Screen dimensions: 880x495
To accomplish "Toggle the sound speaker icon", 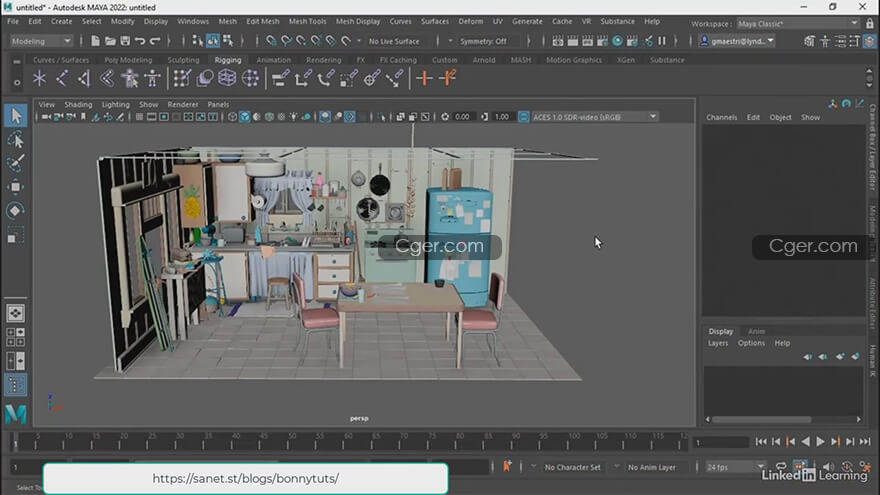I will (828, 467).
